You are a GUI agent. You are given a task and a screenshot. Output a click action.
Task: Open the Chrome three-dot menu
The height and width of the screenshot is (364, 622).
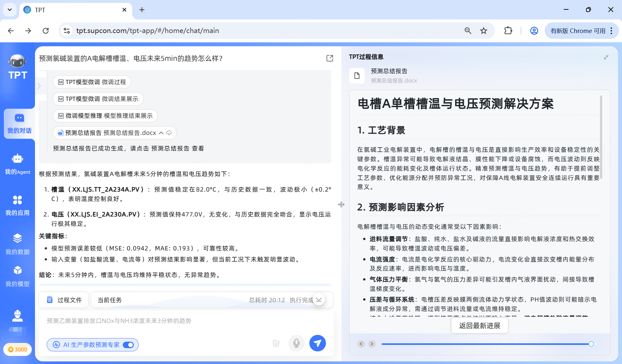[612, 31]
